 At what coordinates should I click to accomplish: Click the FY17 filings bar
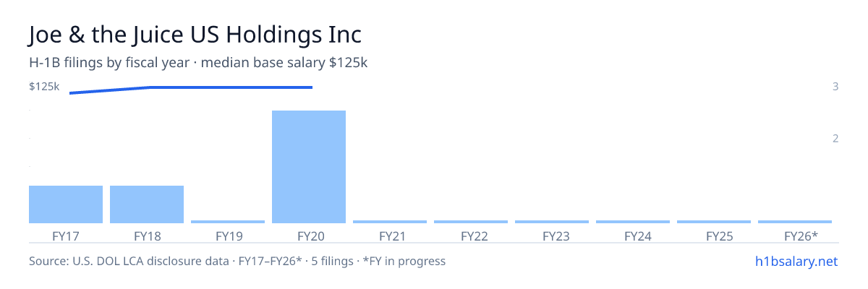(66, 204)
